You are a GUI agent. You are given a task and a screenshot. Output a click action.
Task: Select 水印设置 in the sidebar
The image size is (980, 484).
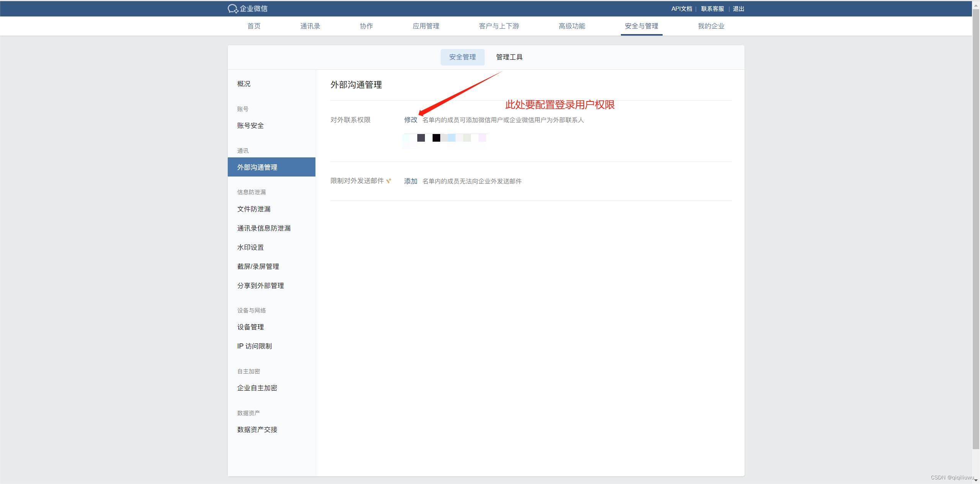pos(250,247)
